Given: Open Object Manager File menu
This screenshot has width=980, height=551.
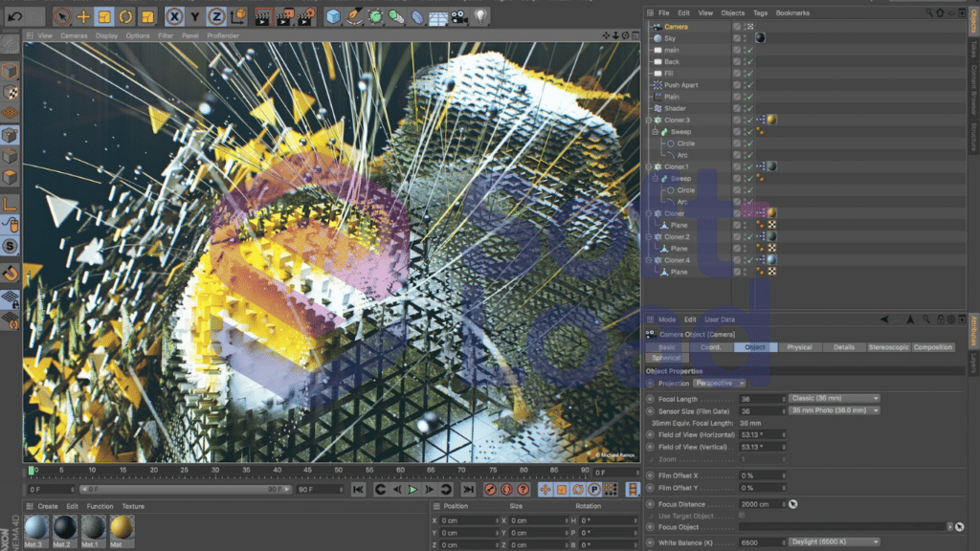Looking at the screenshot, I should pyautogui.click(x=664, y=12).
